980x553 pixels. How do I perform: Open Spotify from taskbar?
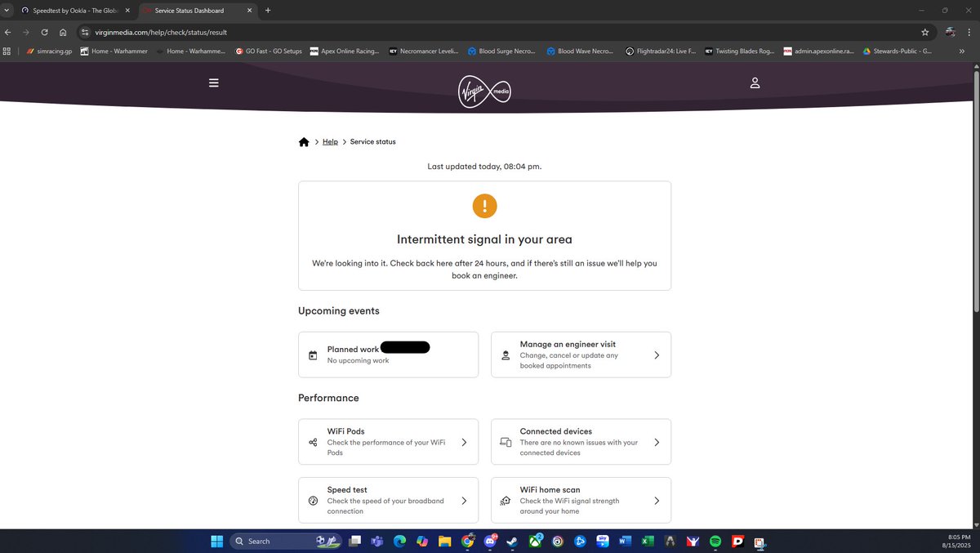coord(715,541)
